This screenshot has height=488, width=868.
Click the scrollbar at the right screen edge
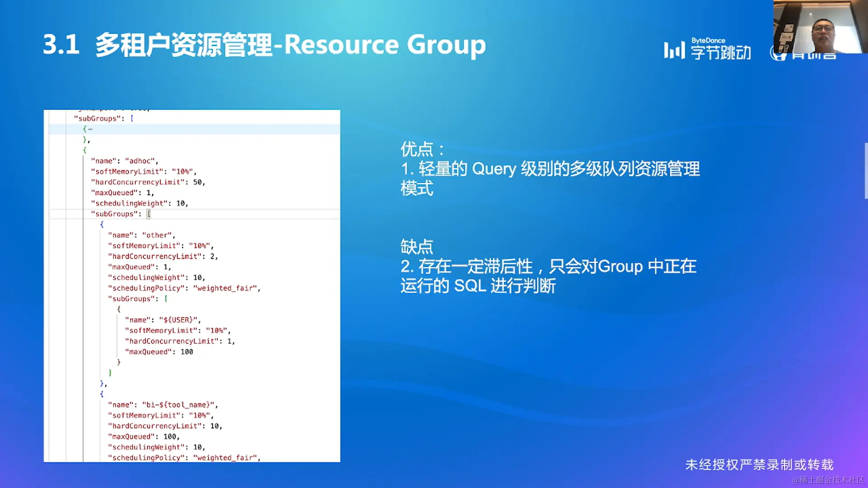click(x=865, y=171)
